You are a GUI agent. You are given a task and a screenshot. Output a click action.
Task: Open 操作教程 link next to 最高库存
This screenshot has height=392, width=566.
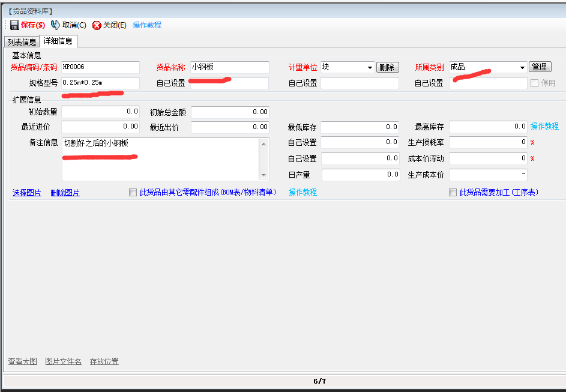[x=544, y=127]
